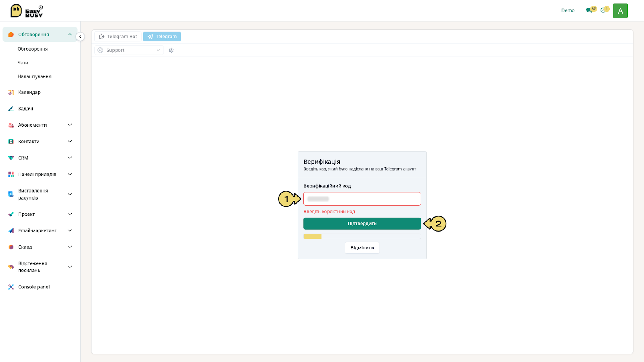Click the Верифікація heading
644x362 pixels.
[x=322, y=162]
